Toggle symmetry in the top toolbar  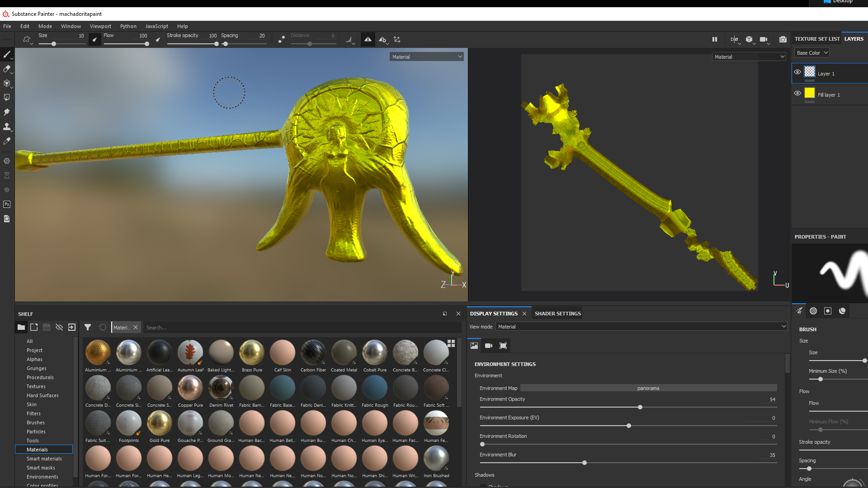368,40
